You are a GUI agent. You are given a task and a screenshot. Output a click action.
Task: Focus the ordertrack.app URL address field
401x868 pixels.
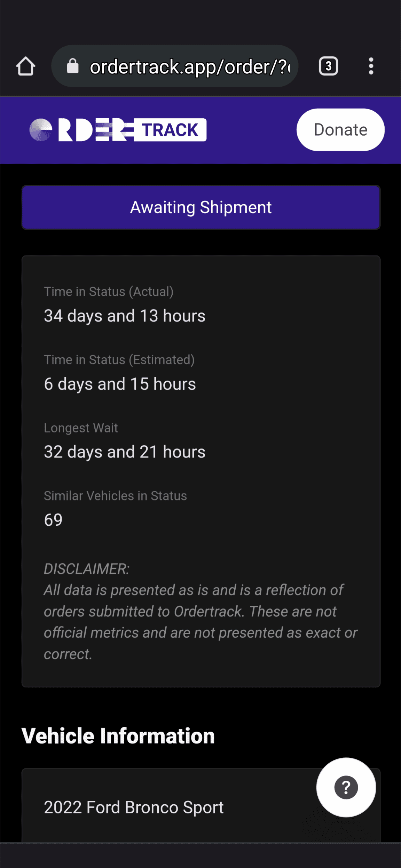click(x=190, y=66)
